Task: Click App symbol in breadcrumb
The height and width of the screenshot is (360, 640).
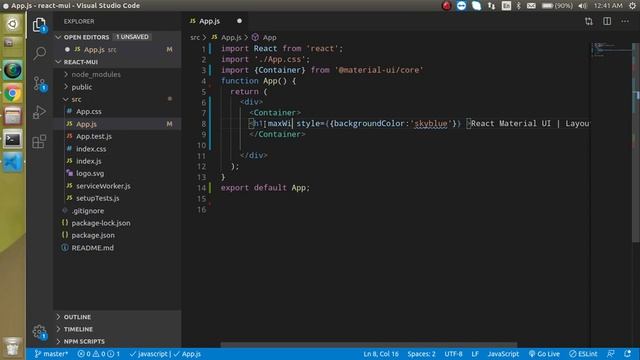Action: point(269,38)
